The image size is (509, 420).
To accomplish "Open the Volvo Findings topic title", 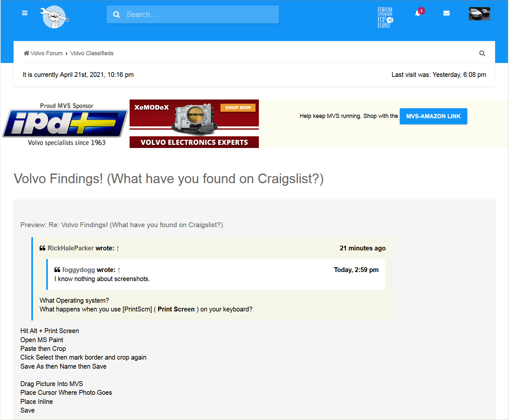I will (168, 179).
